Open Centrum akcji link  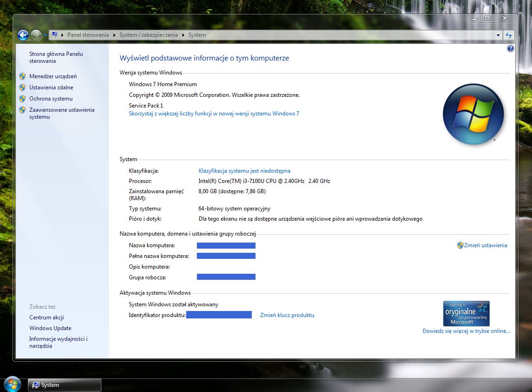(47, 318)
